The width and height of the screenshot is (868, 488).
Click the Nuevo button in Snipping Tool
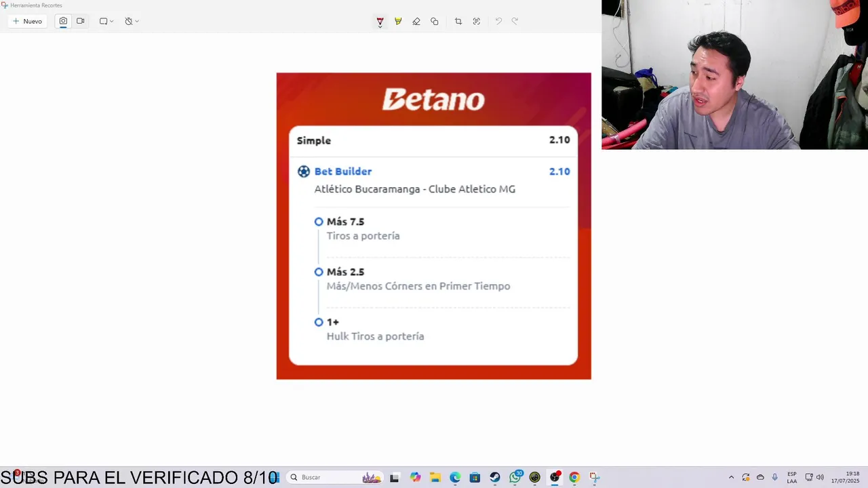pyautogui.click(x=27, y=21)
